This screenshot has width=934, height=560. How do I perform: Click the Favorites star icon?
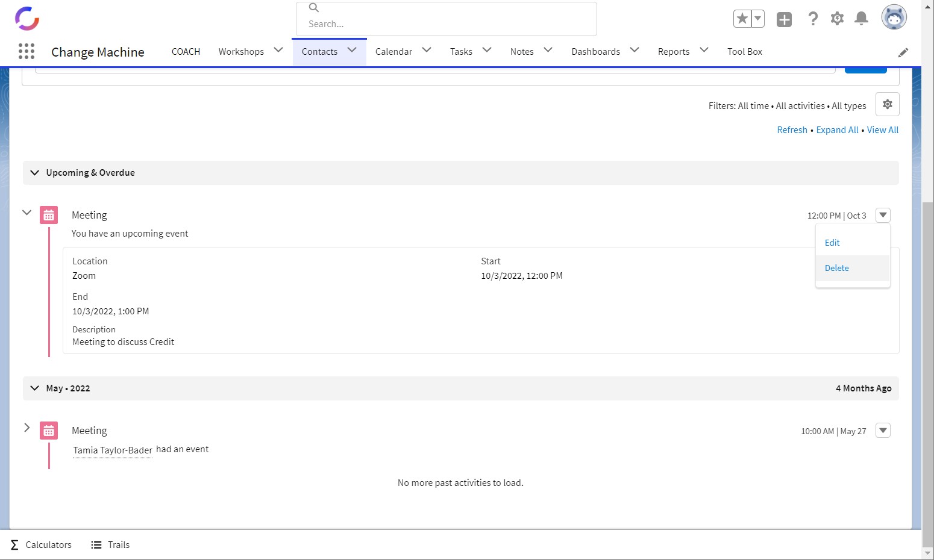(x=742, y=19)
